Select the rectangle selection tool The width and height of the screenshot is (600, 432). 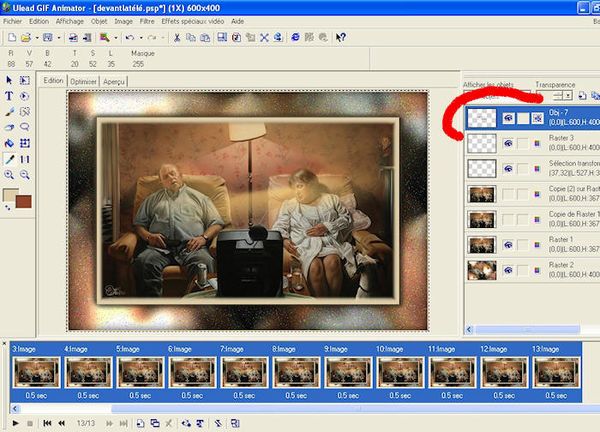tap(25, 80)
